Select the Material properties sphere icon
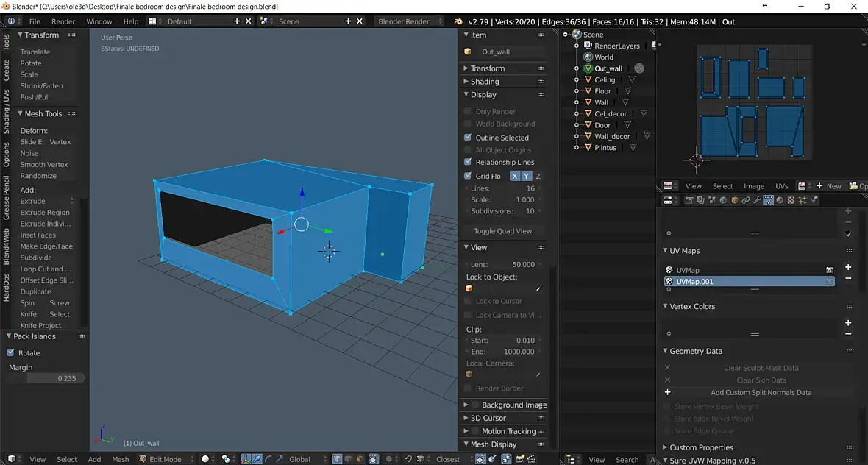Viewport: 868px width, 465px height. click(780, 200)
